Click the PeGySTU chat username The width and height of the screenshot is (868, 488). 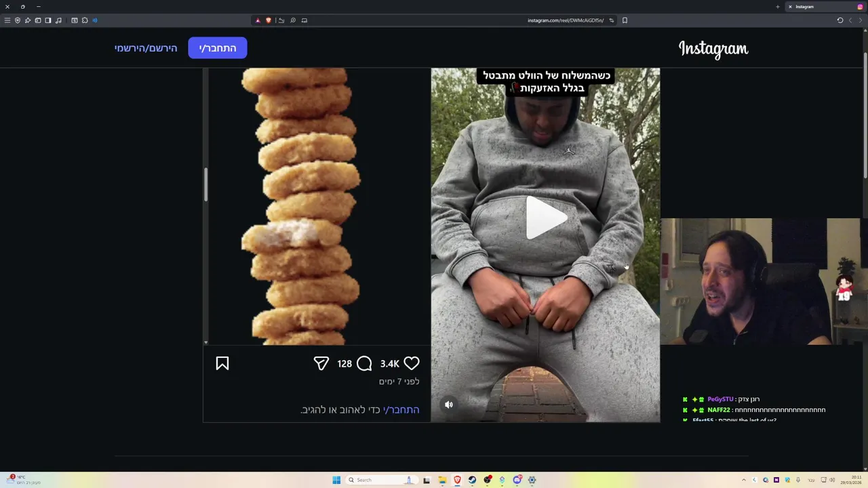[720, 399]
